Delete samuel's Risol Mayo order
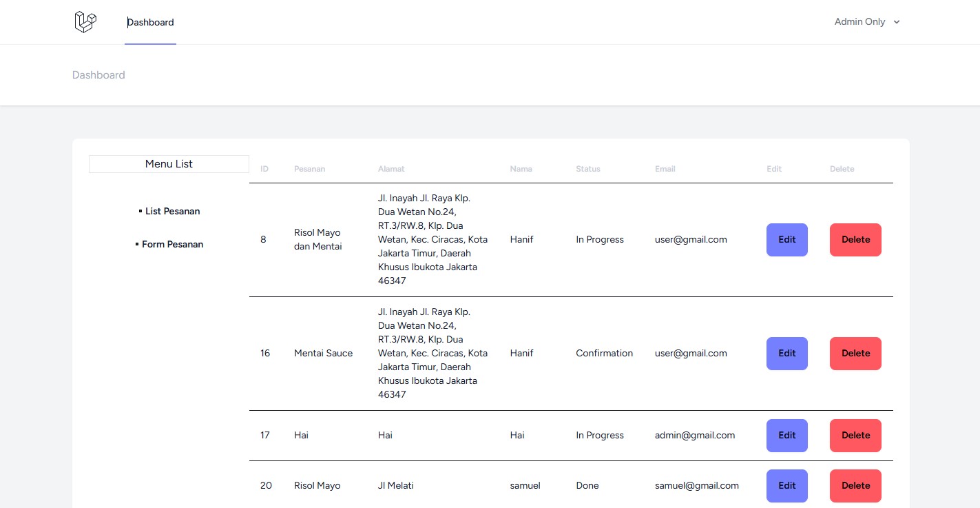This screenshot has height=508, width=980. (x=855, y=485)
